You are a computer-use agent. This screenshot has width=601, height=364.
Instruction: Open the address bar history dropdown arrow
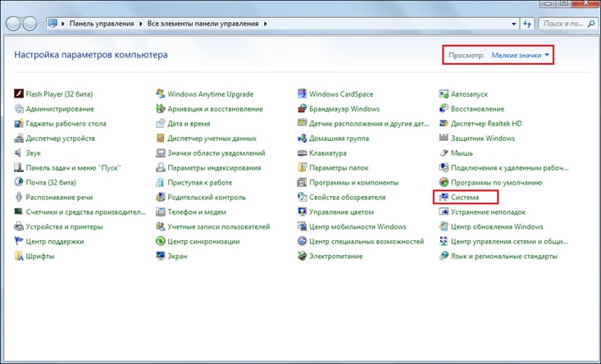[x=513, y=24]
